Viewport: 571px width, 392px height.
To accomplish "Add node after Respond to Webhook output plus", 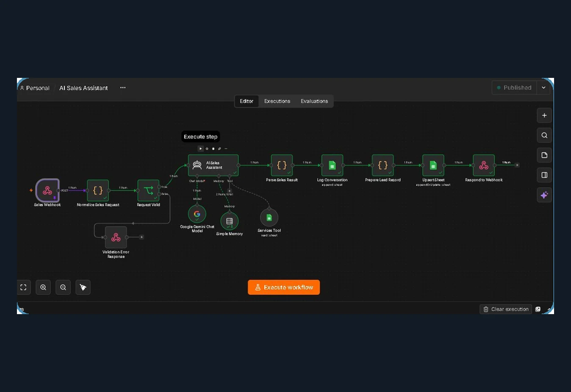I will point(517,165).
